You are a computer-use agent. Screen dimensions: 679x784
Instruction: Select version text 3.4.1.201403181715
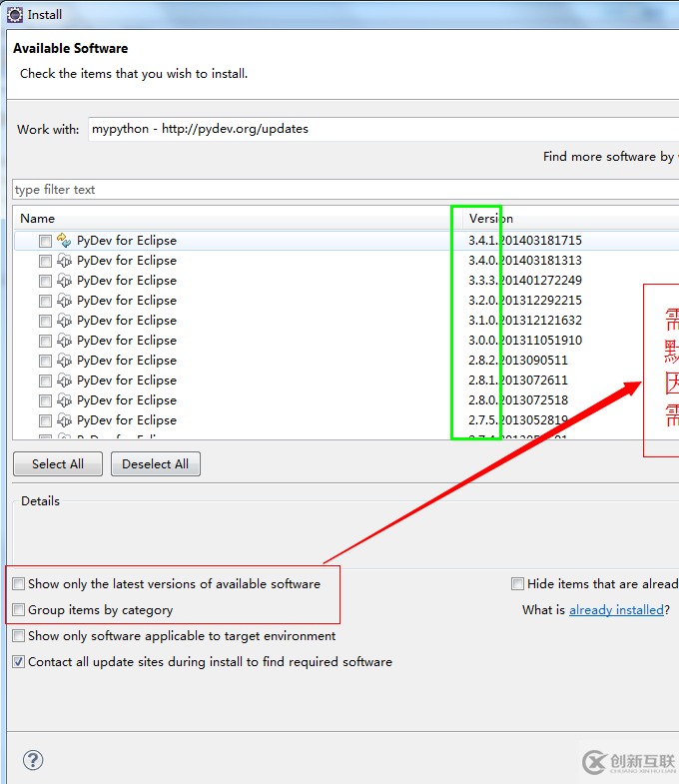pos(525,241)
